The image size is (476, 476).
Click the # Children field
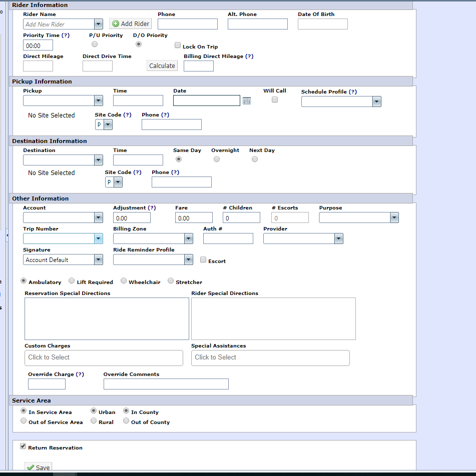[x=241, y=217]
